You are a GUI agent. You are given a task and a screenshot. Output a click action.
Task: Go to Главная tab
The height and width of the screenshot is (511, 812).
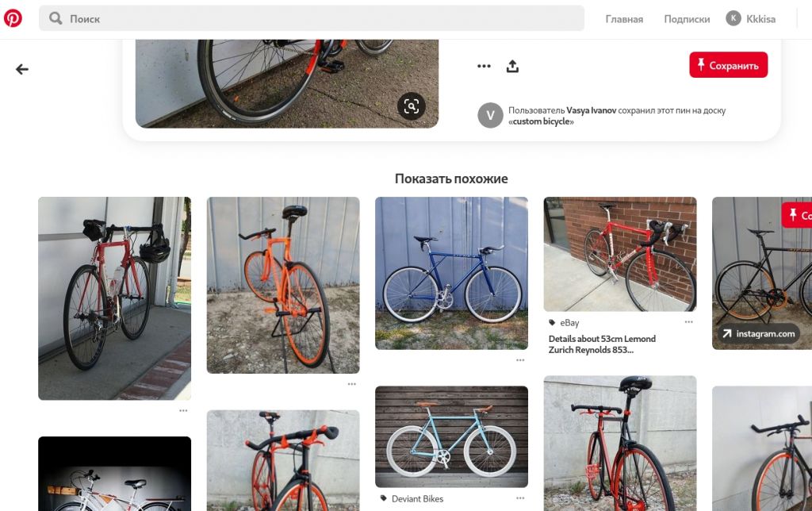[x=624, y=19]
